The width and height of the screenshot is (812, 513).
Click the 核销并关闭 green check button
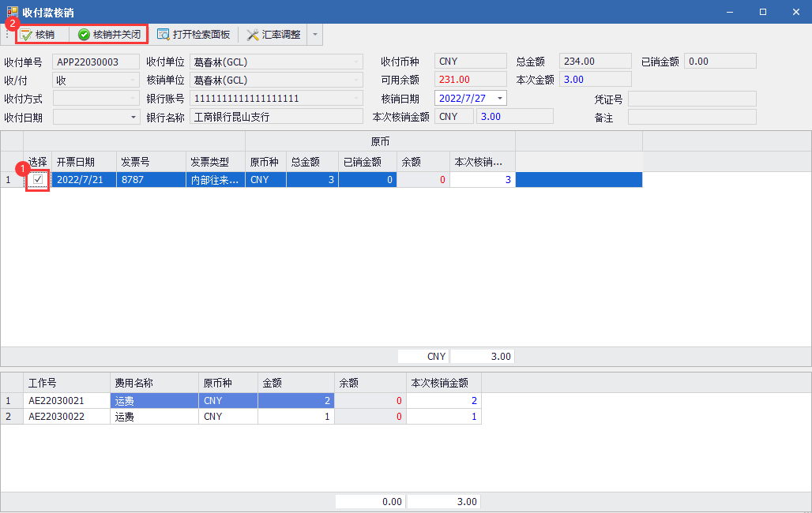pos(109,35)
